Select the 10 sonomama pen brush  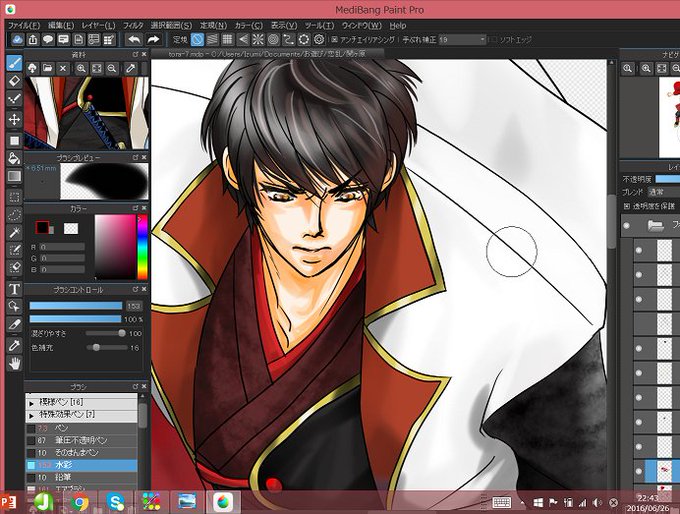click(82, 452)
